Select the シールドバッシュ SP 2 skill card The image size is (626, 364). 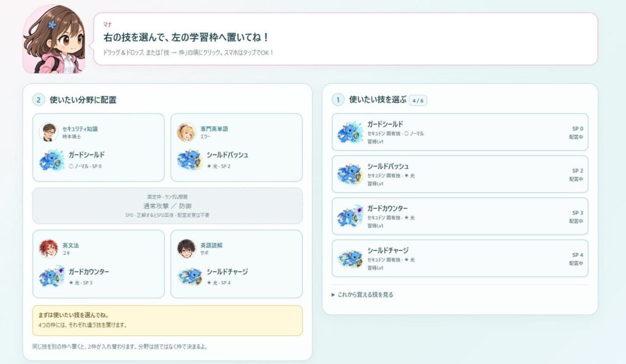point(460,174)
